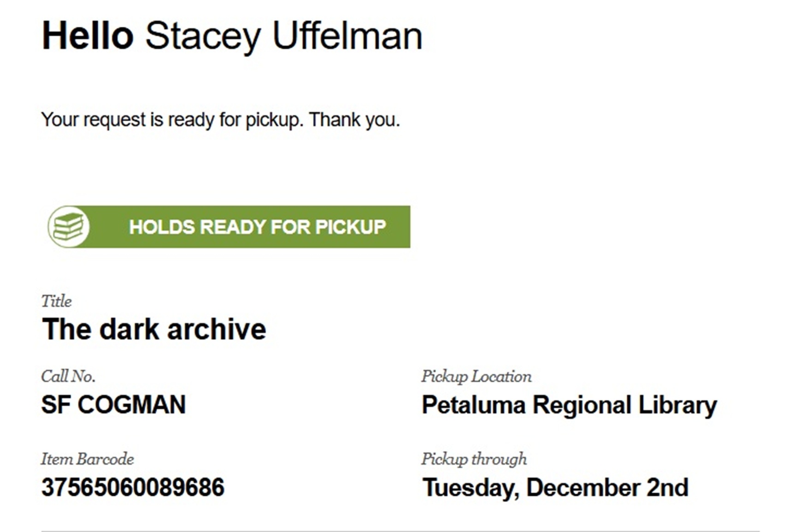This screenshot has width=799, height=532.
Task: Click the words Thank you
Action: point(354,120)
